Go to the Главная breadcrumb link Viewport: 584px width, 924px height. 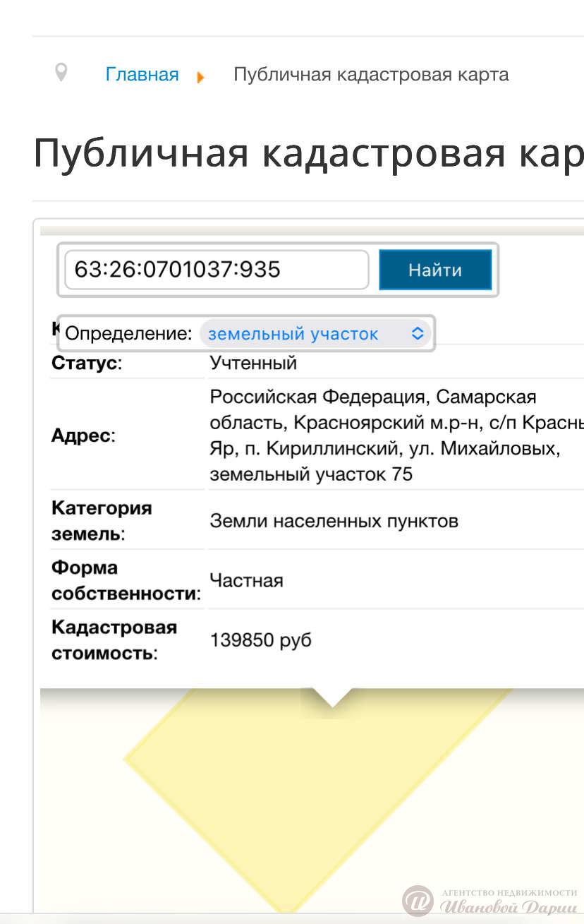pos(142,74)
